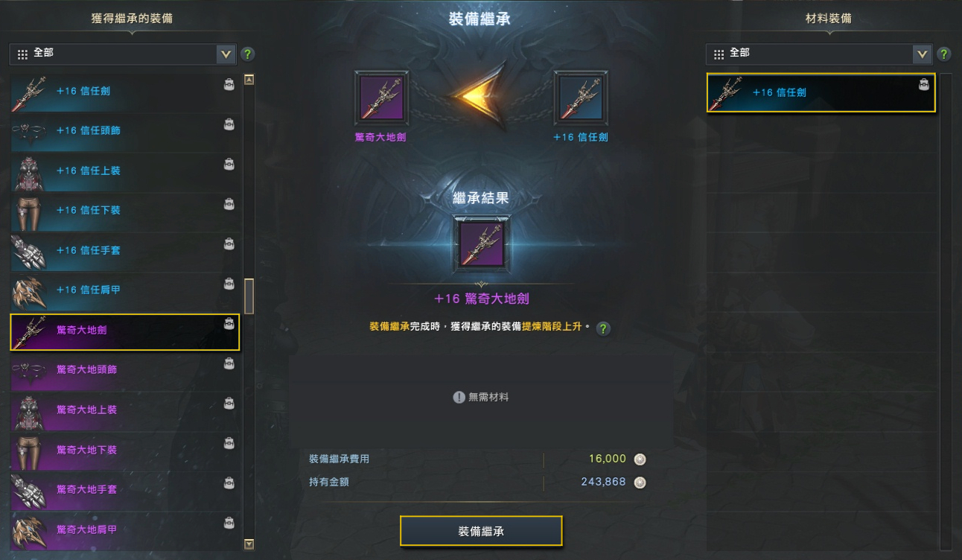The height and width of the screenshot is (560, 962).
Task: Select +16 信任手套 list entry
Action: (126, 250)
